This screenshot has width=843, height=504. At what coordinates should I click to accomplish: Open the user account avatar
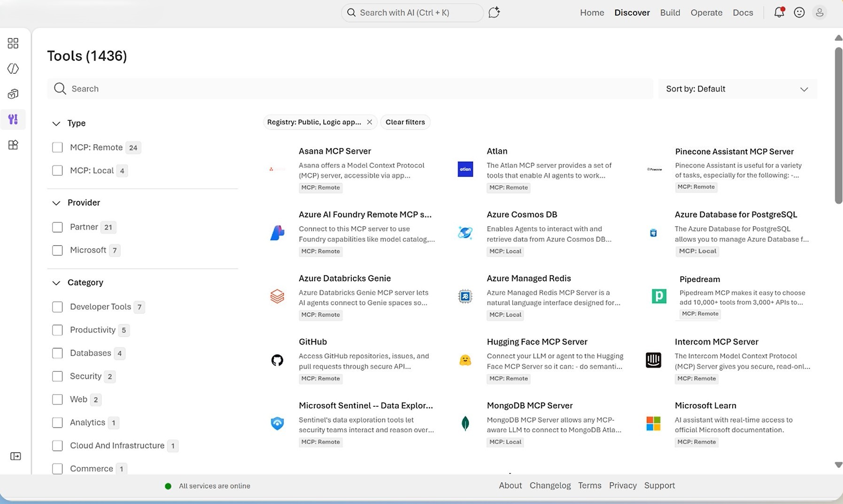pos(820,13)
